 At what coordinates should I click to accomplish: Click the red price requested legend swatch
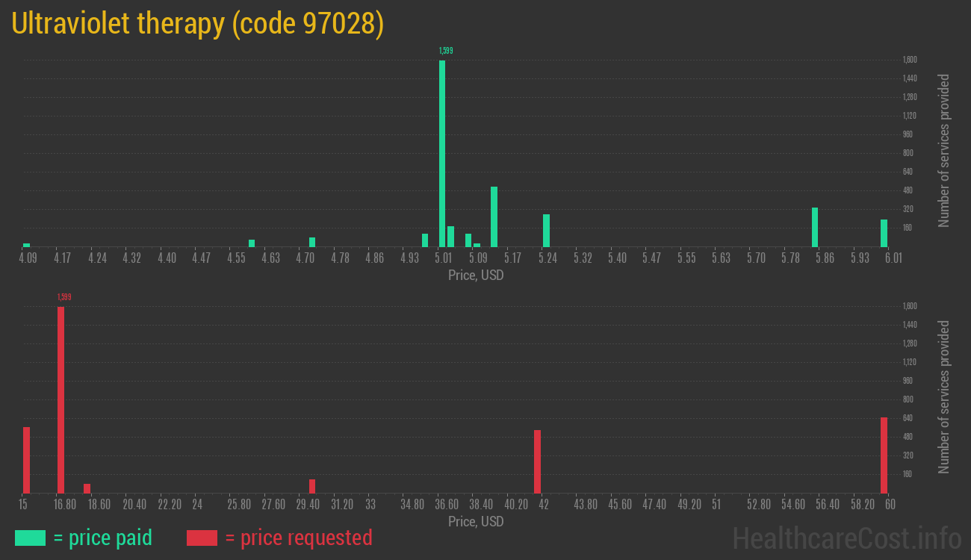[x=202, y=538]
